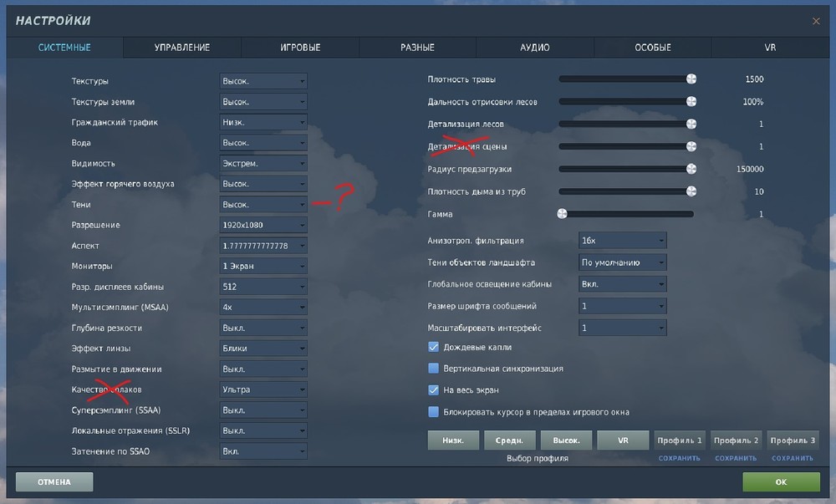
Task: Open Глобальное освещение кабины dropdown
Action: (622, 284)
